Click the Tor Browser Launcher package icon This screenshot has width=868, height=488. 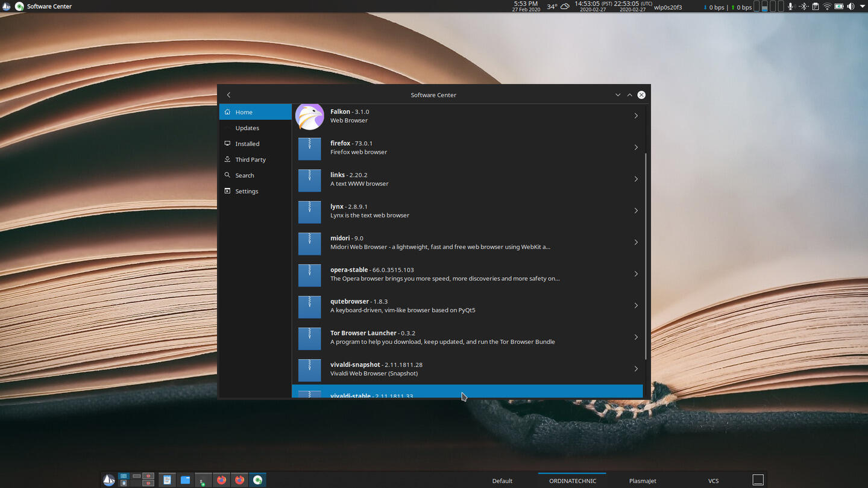tap(310, 338)
